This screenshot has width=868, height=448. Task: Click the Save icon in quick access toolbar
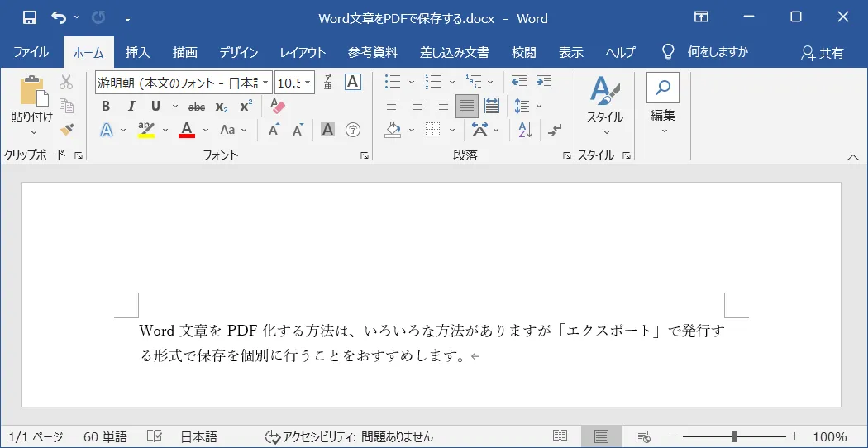pos(29,17)
